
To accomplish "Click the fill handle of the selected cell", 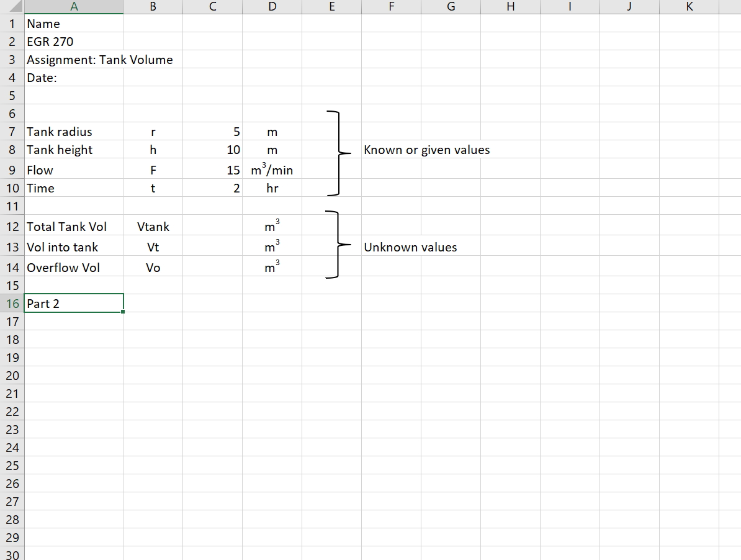I will [123, 312].
